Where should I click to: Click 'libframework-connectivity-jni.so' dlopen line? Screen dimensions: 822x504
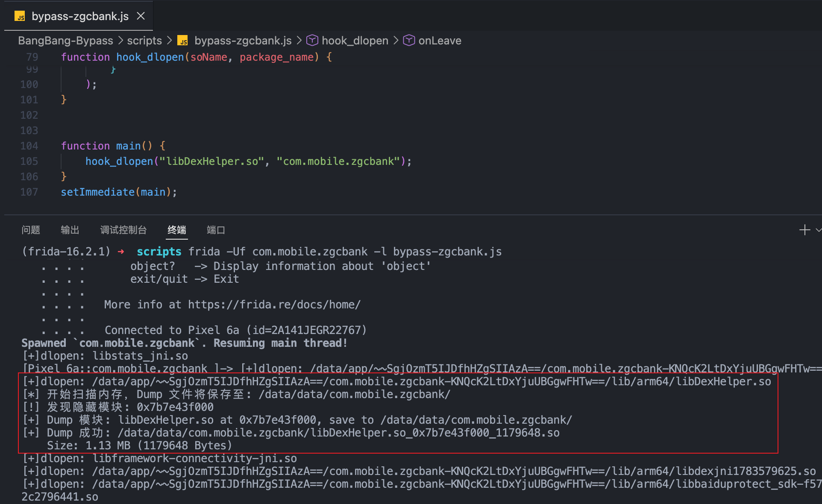coord(160,458)
